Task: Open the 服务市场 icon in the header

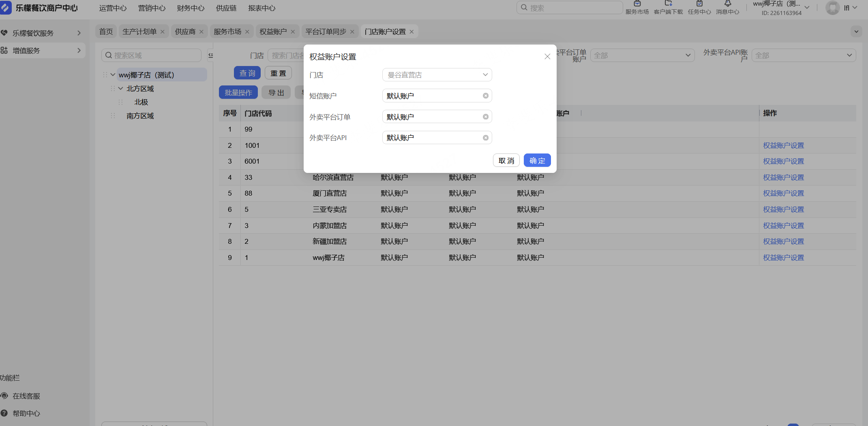Action: [x=637, y=4]
